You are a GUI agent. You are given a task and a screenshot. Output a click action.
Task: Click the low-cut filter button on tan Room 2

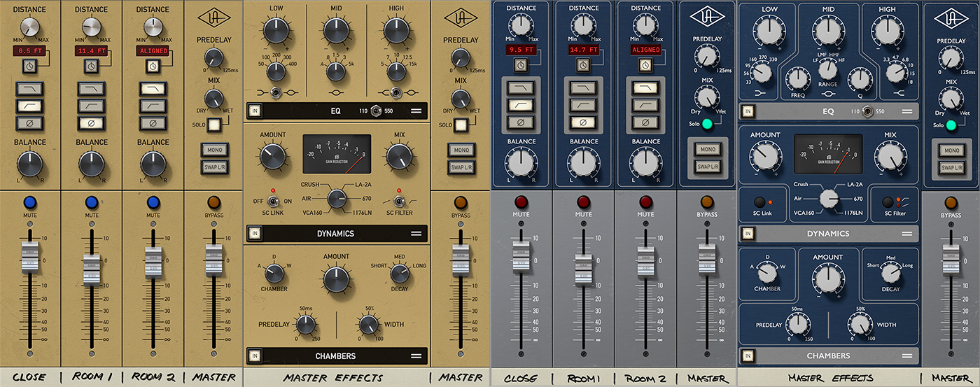[x=153, y=106]
